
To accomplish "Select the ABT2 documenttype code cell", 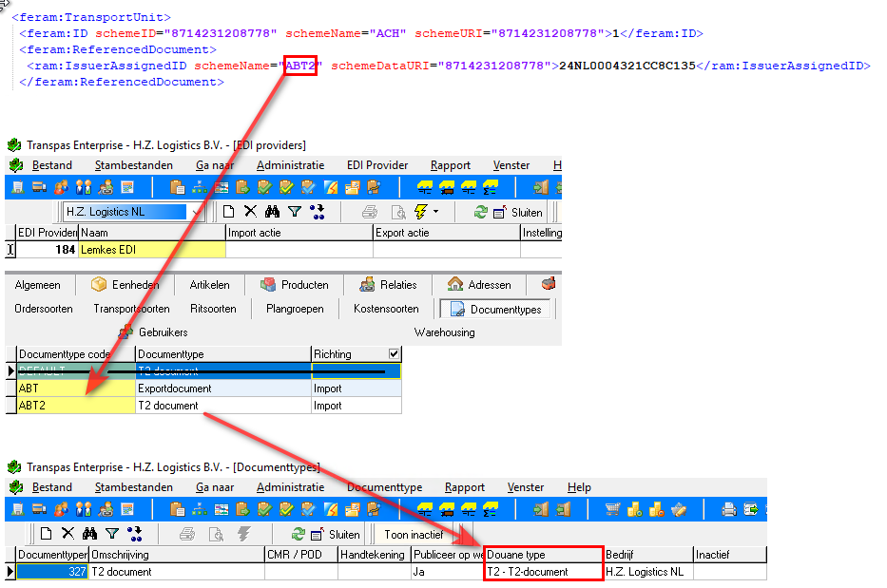I will point(76,406).
